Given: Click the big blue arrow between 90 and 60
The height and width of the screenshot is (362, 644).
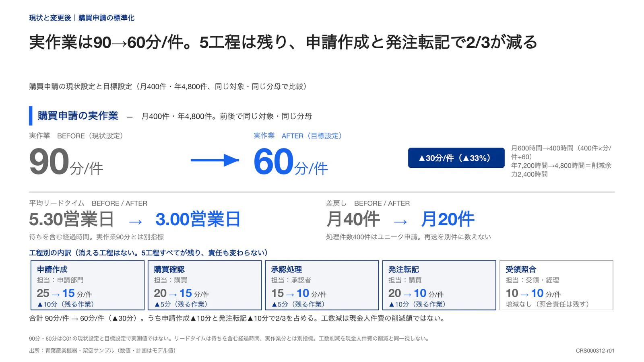Looking at the screenshot, I should coord(215,160).
